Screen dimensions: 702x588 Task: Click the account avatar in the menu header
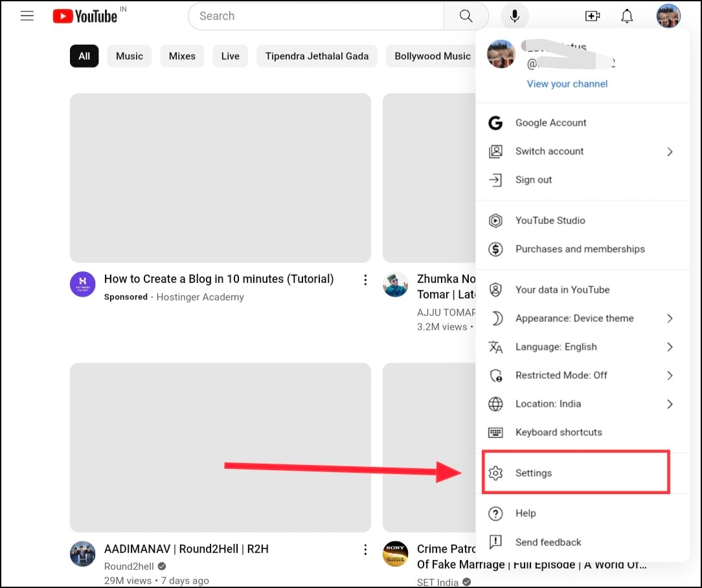501,54
